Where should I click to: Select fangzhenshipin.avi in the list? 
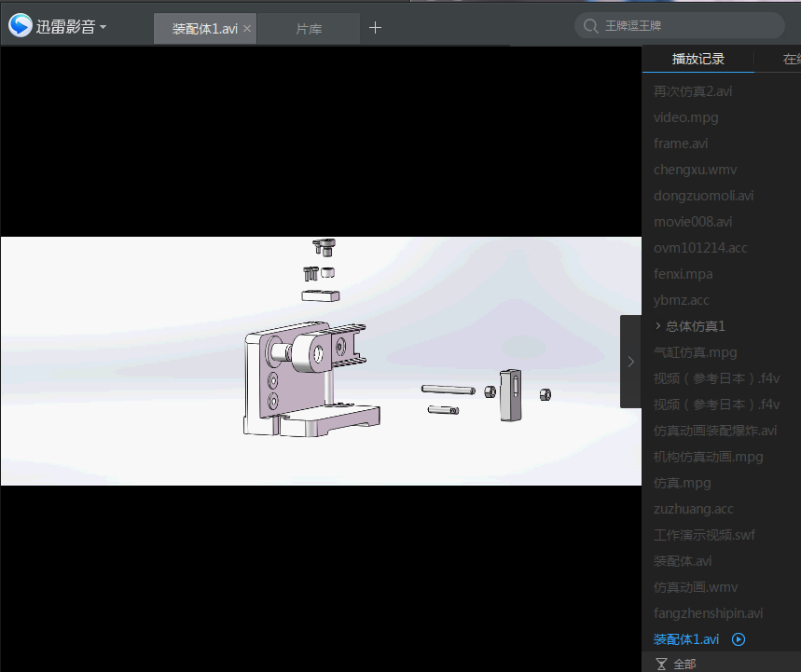point(708,613)
